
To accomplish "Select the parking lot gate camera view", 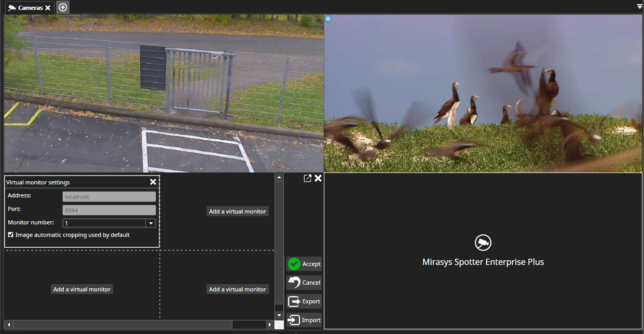I will [x=163, y=93].
